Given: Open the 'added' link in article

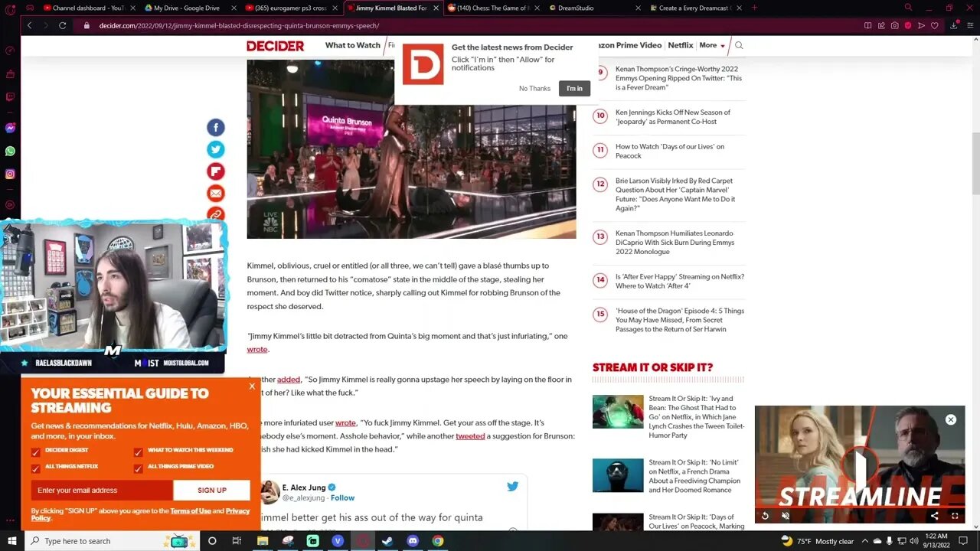Looking at the screenshot, I should (289, 380).
